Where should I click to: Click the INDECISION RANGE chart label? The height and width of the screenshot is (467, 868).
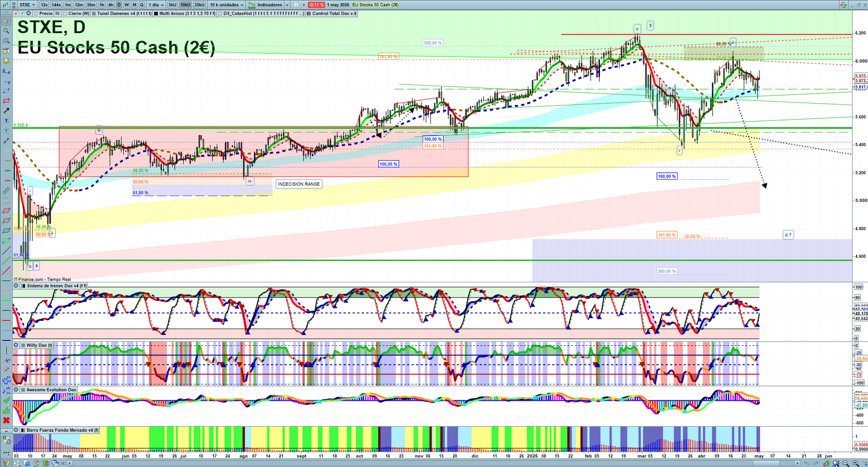[299, 184]
